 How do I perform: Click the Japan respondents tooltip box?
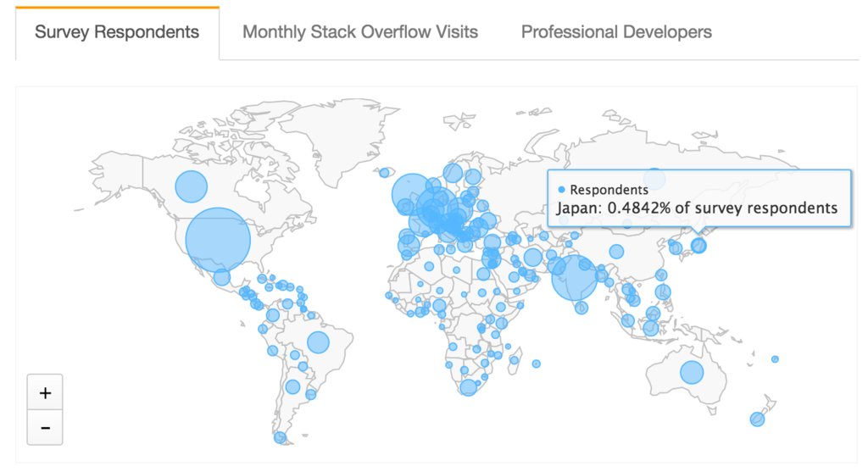pos(698,198)
